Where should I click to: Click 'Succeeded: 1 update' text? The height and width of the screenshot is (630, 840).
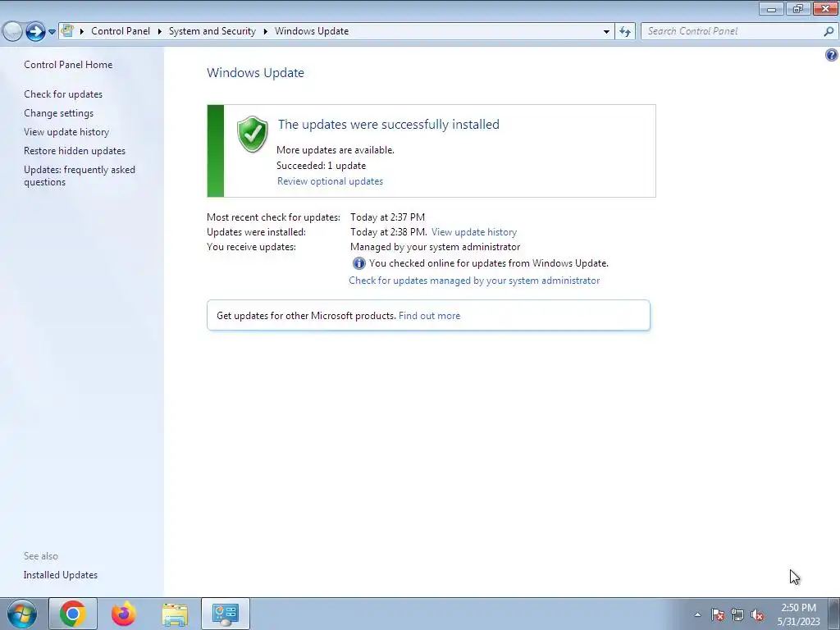[321, 166]
